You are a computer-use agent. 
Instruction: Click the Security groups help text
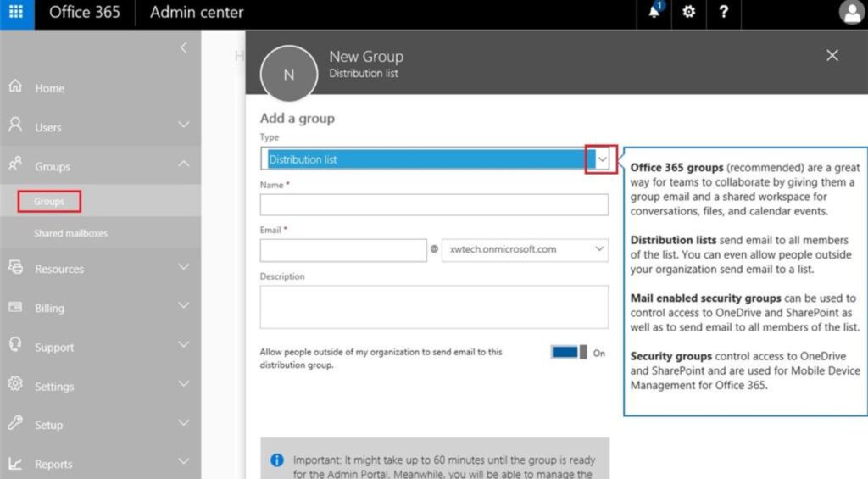[x=745, y=371]
